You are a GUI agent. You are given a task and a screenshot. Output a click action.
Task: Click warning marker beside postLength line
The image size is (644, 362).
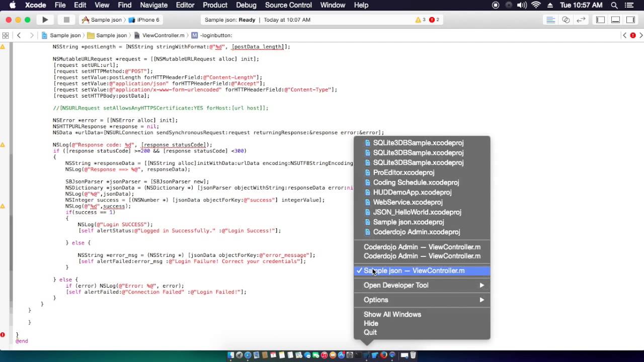click(3, 47)
